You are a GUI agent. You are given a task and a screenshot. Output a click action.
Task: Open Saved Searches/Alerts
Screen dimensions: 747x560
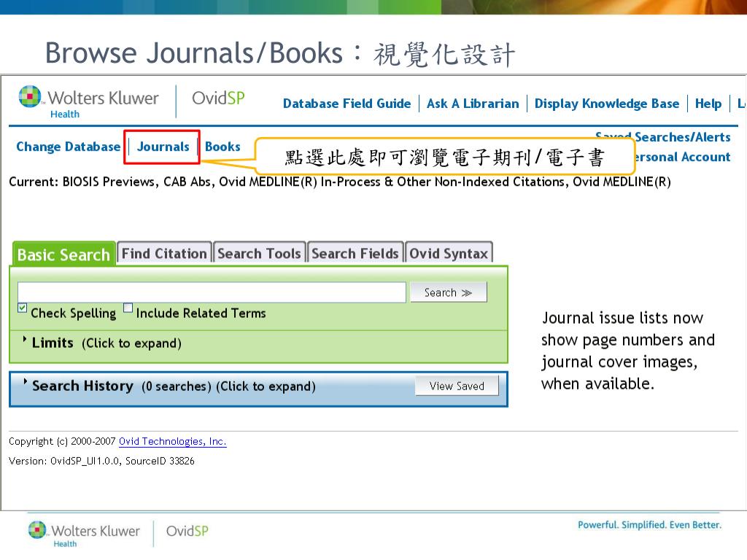click(x=682, y=137)
